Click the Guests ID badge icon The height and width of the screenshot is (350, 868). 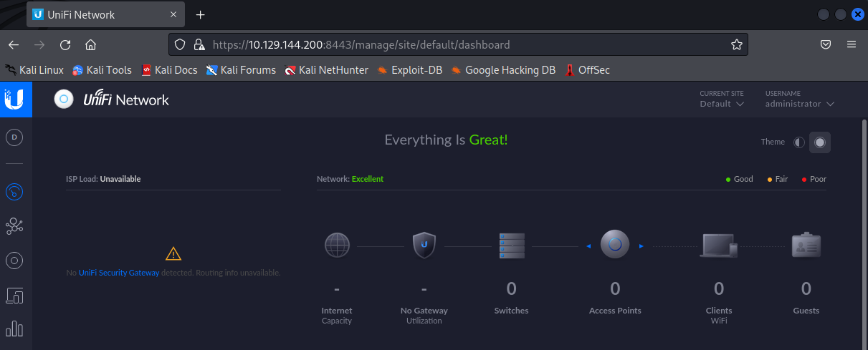pyautogui.click(x=806, y=246)
